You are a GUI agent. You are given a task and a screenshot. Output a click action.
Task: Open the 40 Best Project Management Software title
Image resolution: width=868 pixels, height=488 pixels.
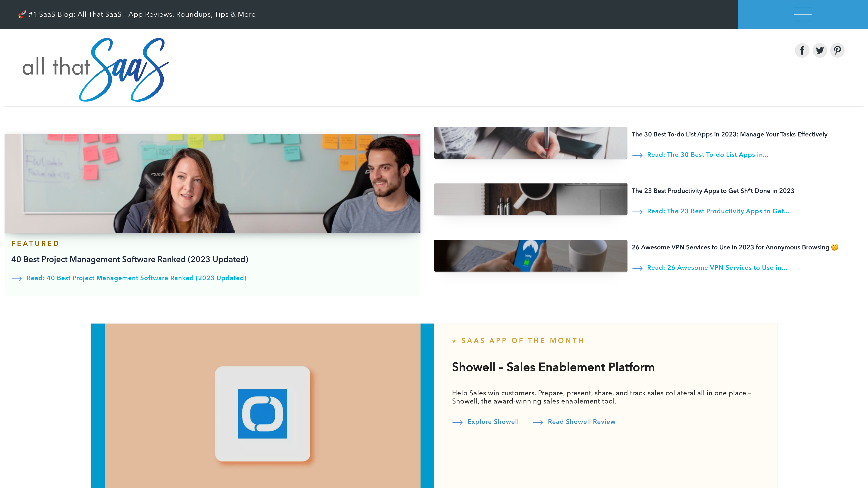pyautogui.click(x=130, y=259)
